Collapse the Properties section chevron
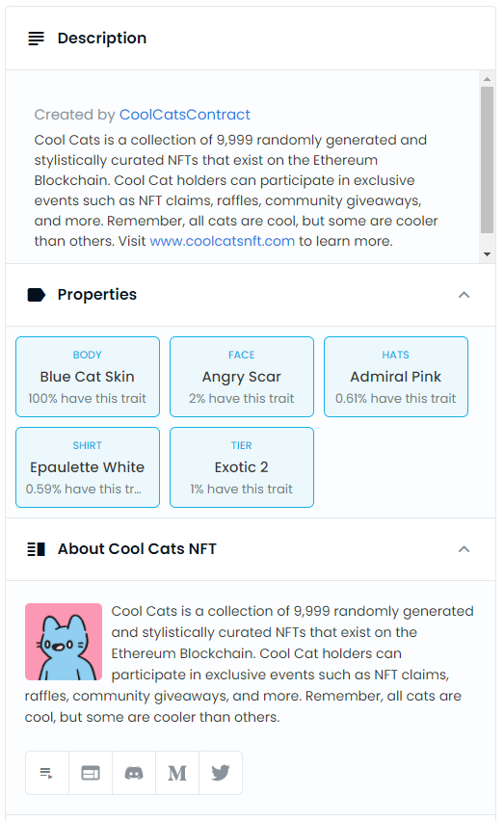 [x=464, y=295]
